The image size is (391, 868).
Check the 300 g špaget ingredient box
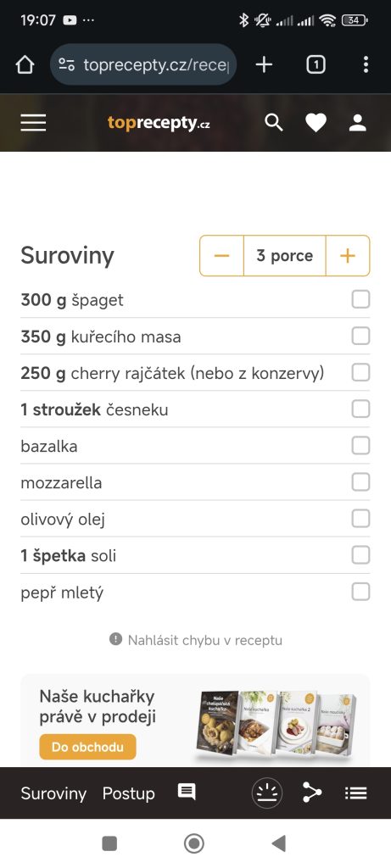pyautogui.click(x=360, y=299)
